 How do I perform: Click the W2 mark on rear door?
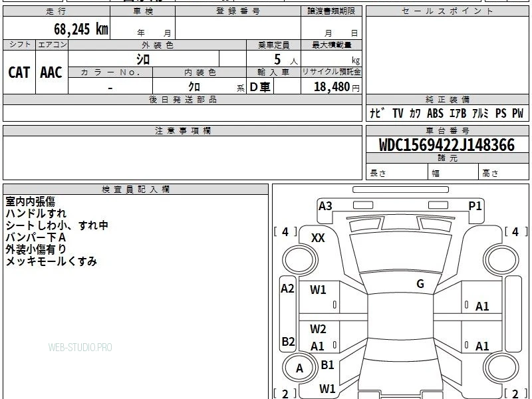[318, 329]
